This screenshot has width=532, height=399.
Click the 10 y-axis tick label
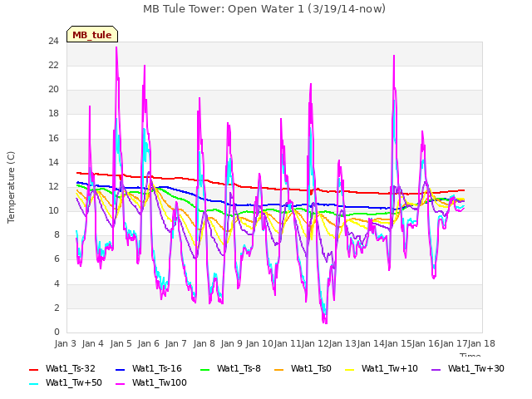click(x=53, y=211)
